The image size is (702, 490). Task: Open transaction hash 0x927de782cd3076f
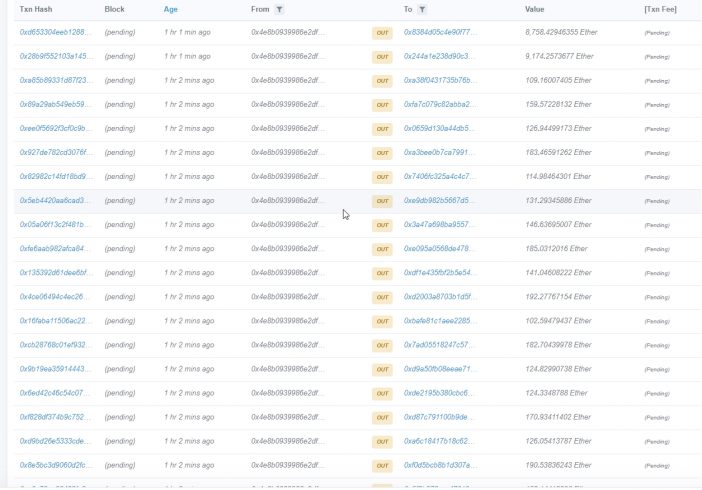(56, 153)
